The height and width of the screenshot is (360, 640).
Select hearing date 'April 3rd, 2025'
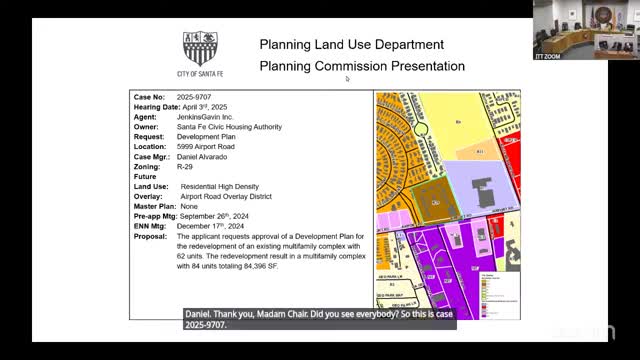(204, 107)
